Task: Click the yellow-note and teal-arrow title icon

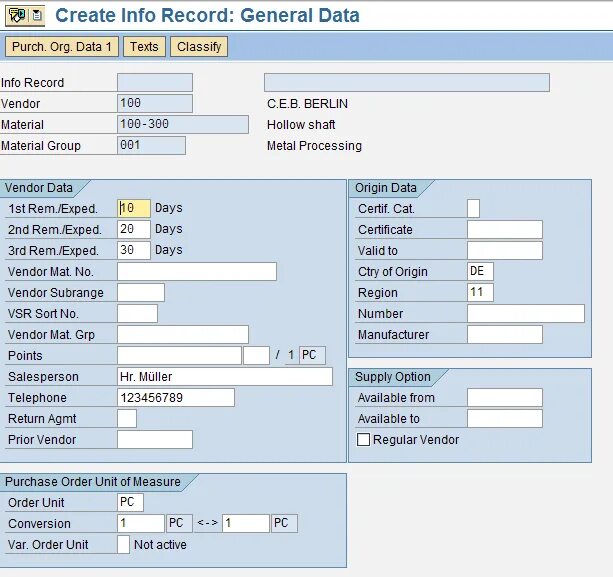Action: coord(17,15)
